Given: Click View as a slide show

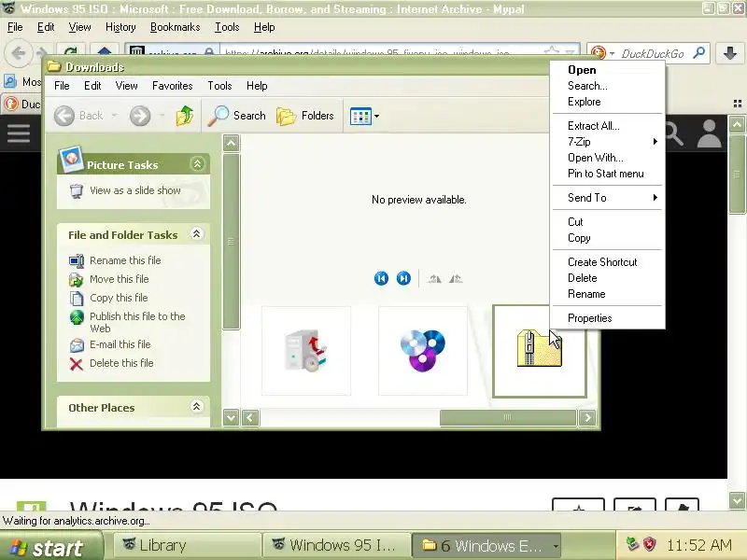Looking at the screenshot, I should coord(135,190).
